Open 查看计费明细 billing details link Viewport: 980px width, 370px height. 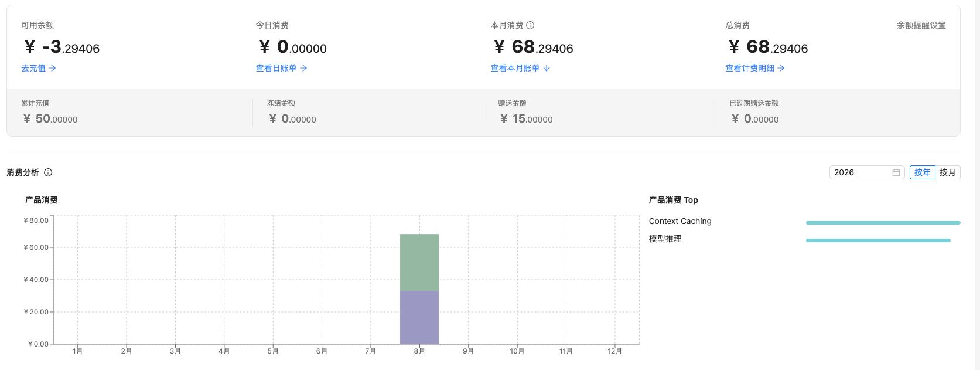[755, 68]
